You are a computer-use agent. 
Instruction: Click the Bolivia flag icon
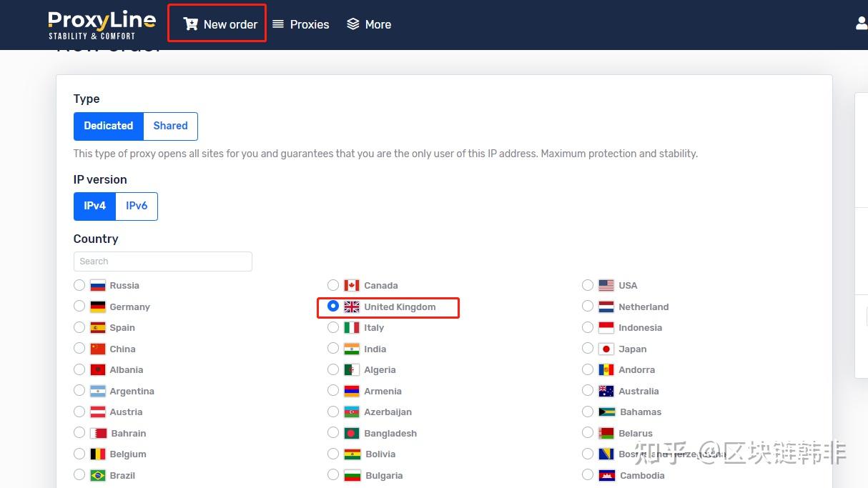352,454
